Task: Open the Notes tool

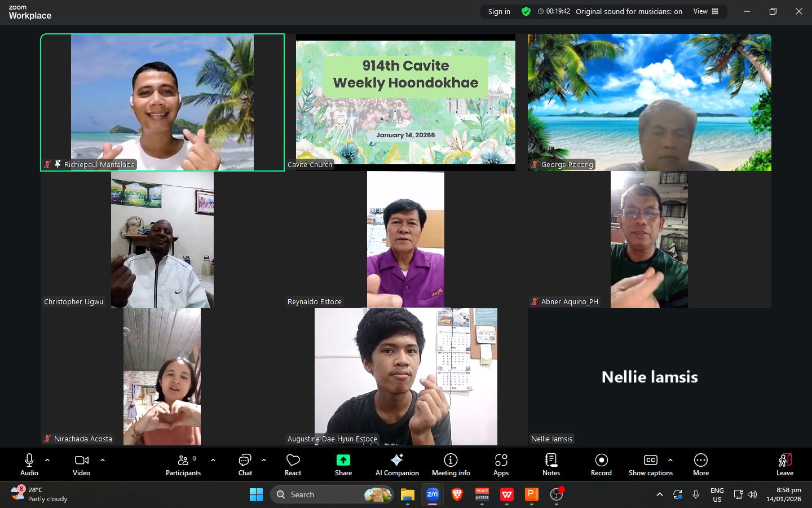Action: click(x=551, y=461)
